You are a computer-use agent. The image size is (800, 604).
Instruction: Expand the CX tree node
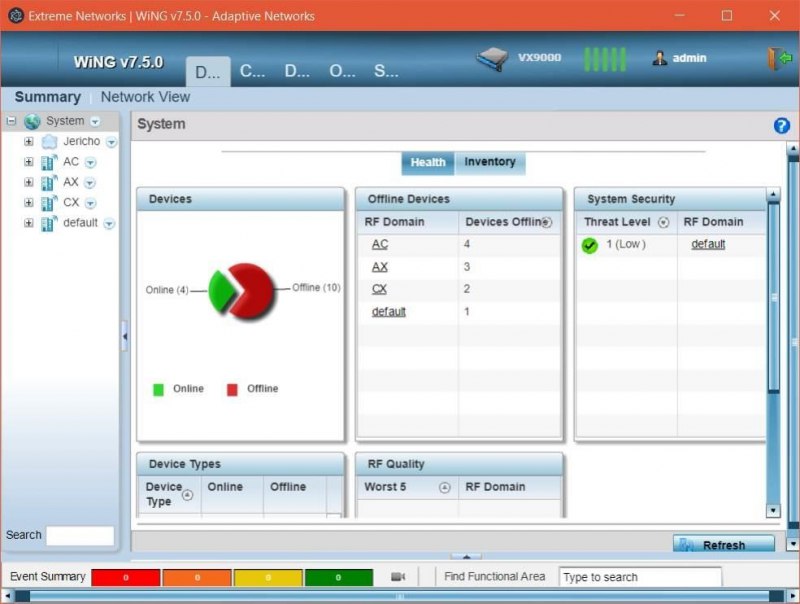[29, 203]
